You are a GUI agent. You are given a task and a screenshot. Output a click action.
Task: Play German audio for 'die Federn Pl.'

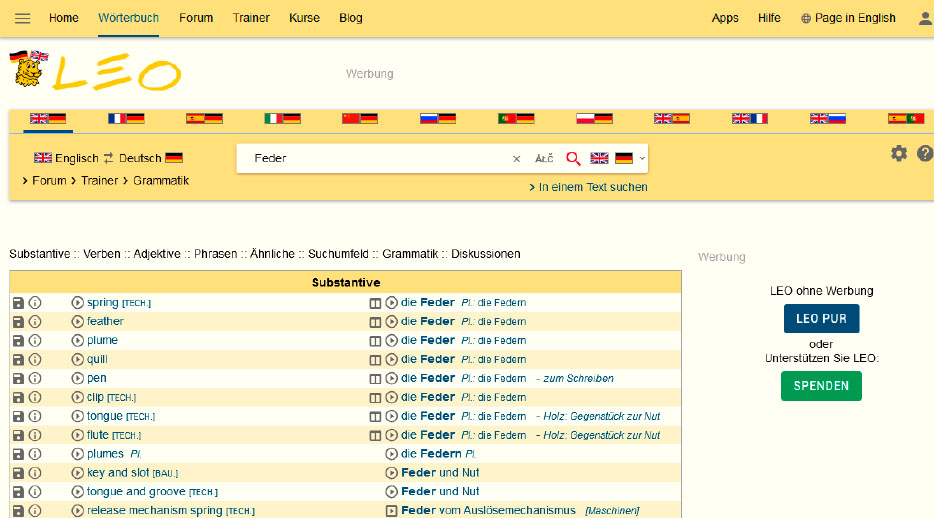click(391, 454)
